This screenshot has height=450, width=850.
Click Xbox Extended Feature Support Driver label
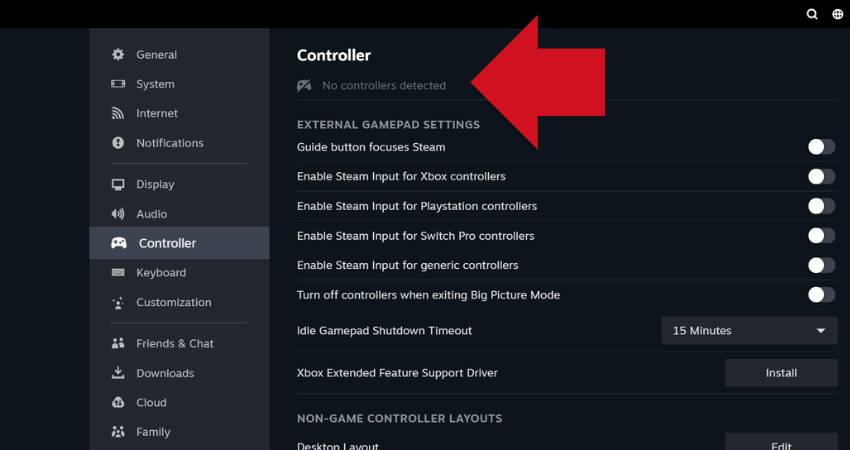click(397, 372)
